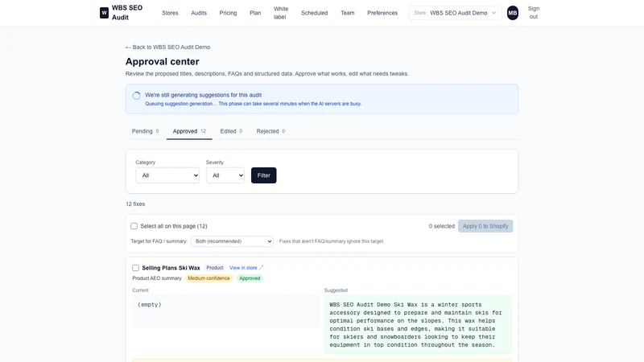Open the Scheduled nav item
This screenshot has height=362, width=644.
314,13
